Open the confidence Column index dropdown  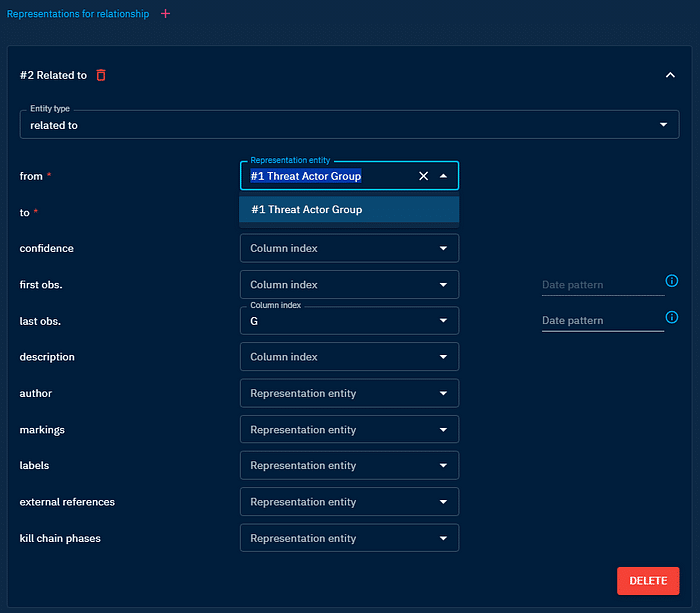349,248
